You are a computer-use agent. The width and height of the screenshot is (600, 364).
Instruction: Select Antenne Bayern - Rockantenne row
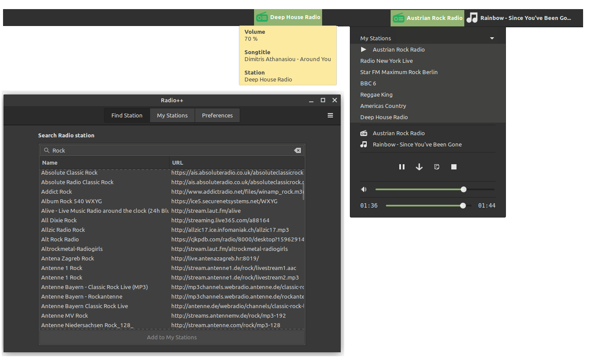pos(172,296)
